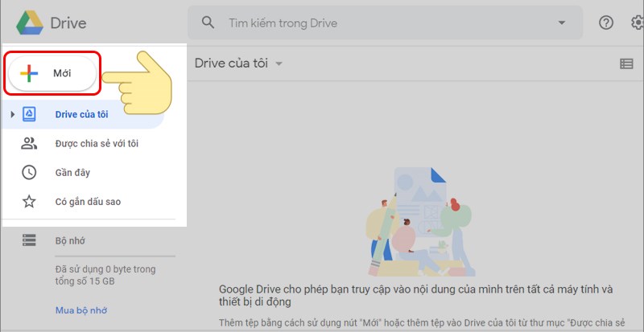
Task: Open Được chia sẻ với tôi
Action: click(x=97, y=144)
